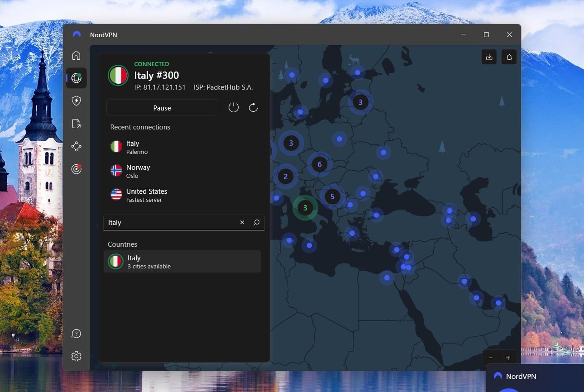Select the VPN servers map tab
Image resolution: width=584 pixels, height=392 pixels.
[76, 78]
